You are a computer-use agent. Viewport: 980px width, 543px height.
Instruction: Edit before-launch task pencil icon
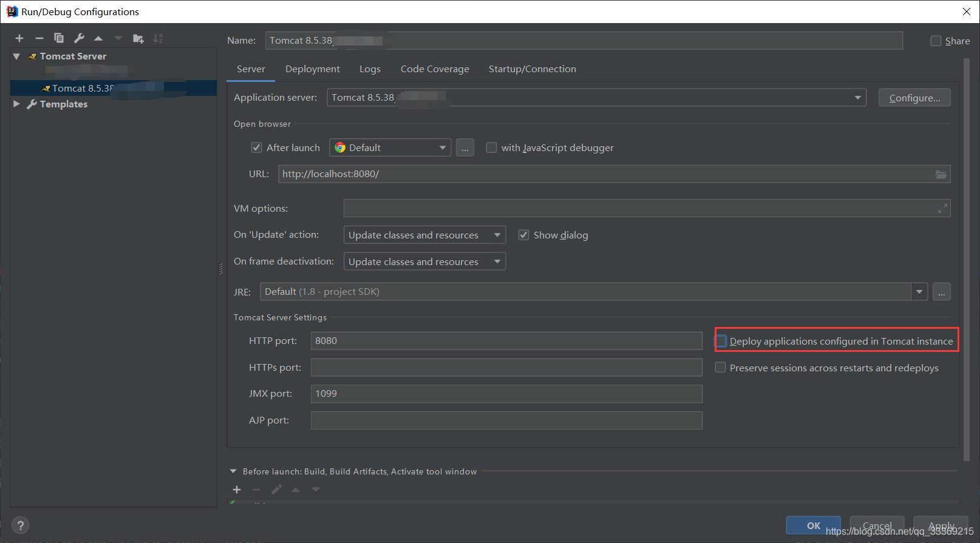click(x=276, y=490)
